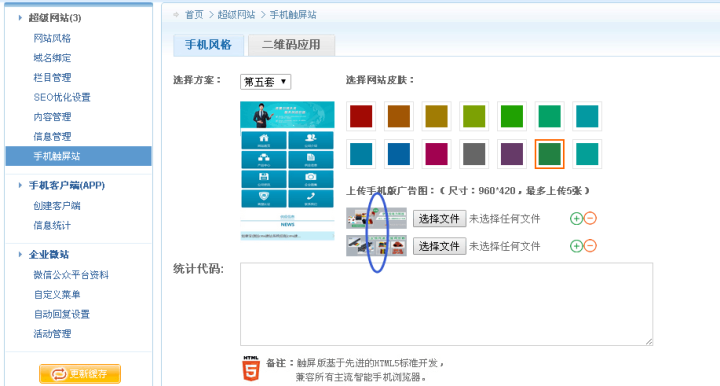Open 自动回复设置 in sidebar

click(x=62, y=314)
